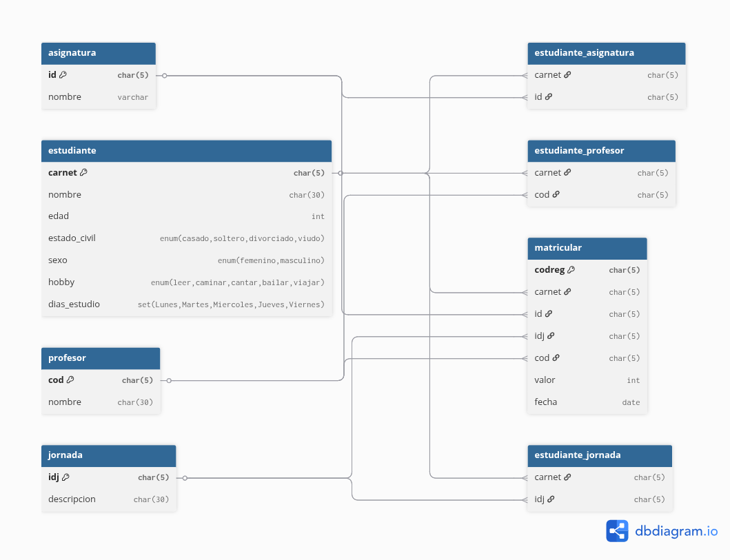Click the key icon next to estudiante carnet

pyautogui.click(x=84, y=173)
